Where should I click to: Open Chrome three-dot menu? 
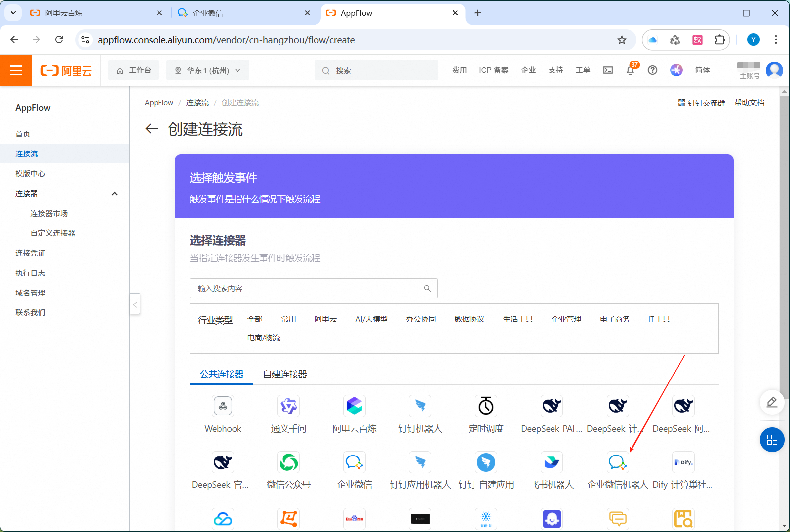(x=776, y=40)
